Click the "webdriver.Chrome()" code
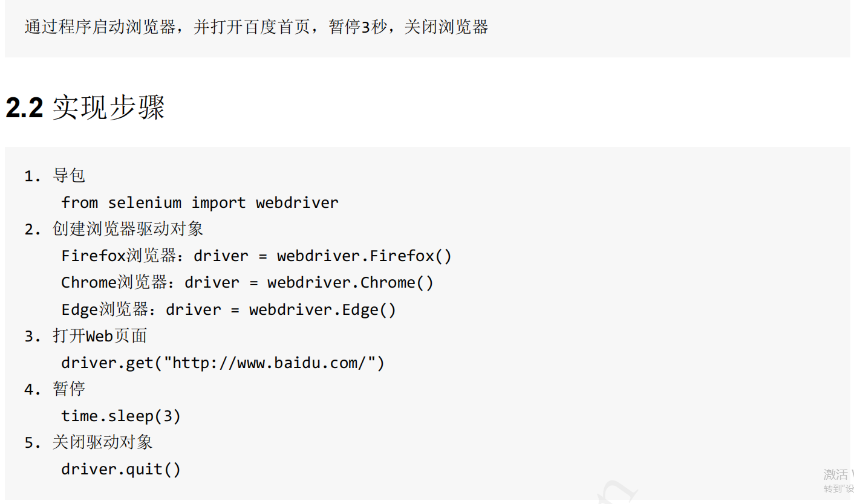854x504 pixels. (350, 282)
